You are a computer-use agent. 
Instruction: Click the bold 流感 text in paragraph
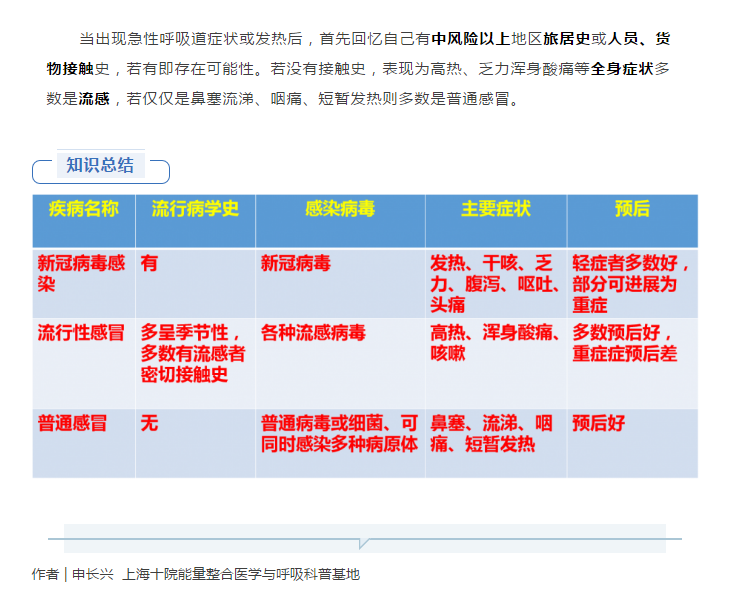click(x=94, y=99)
